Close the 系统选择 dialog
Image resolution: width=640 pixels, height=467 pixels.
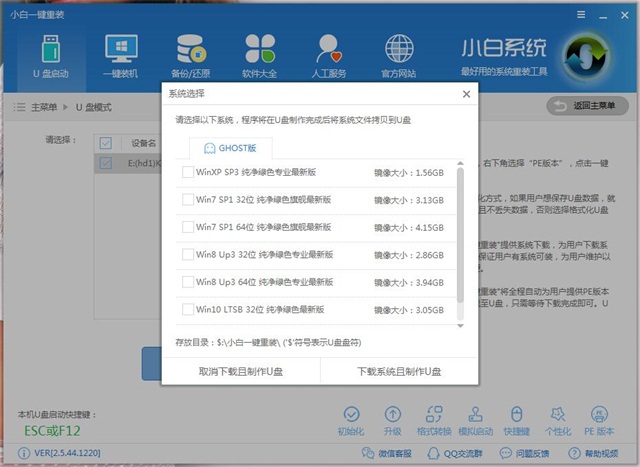click(x=467, y=94)
